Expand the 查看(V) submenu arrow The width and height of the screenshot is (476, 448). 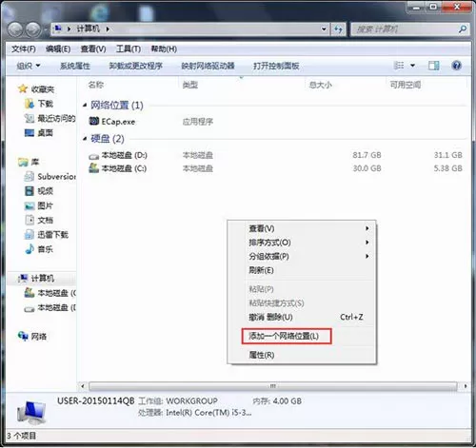(367, 228)
